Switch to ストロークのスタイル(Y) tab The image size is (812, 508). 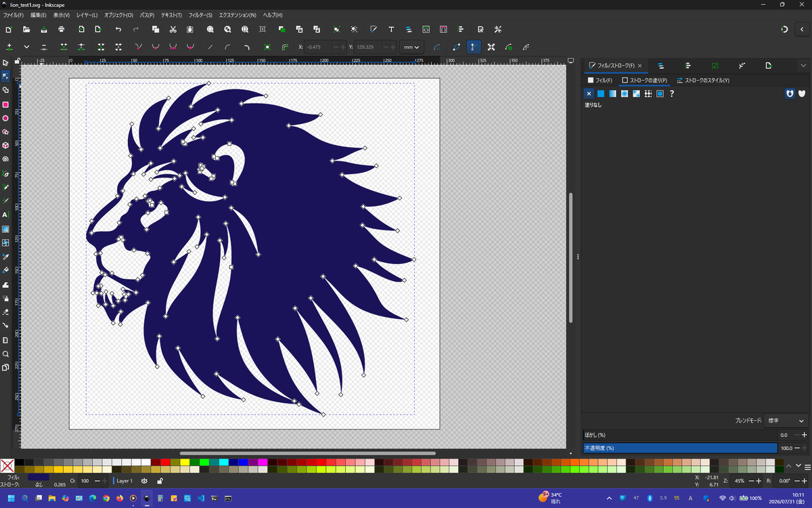tap(703, 81)
